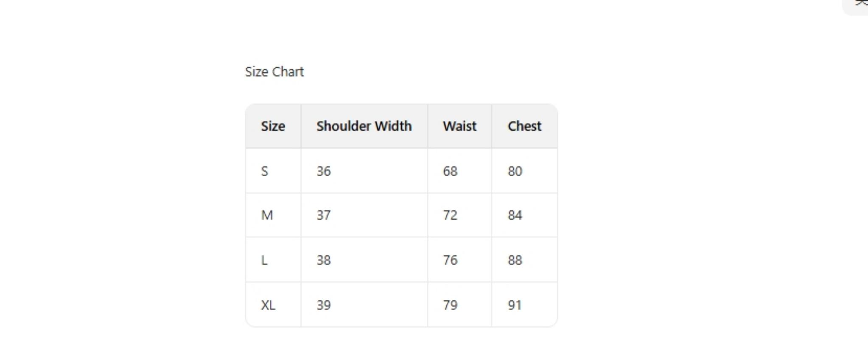Click the "Size Chart" heading text
Screen dimensions: 868x339
click(274, 72)
